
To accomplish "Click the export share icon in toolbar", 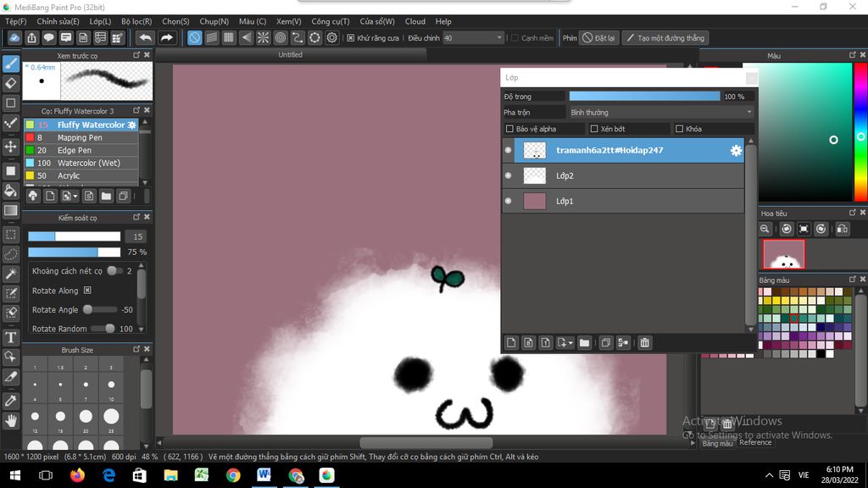I will (x=31, y=37).
